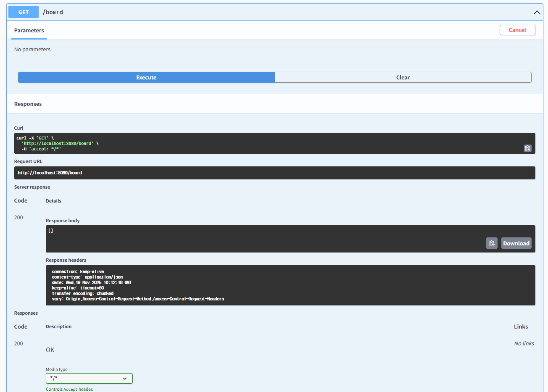The width and height of the screenshot is (548, 392).
Task: Click the 'Controls Accept header.' note
Action: [69, 389]
